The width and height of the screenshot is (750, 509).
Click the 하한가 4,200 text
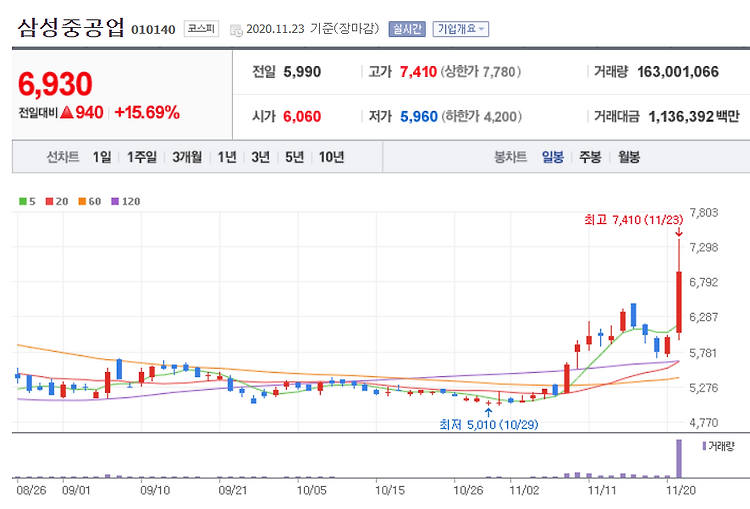pos(481,116)
